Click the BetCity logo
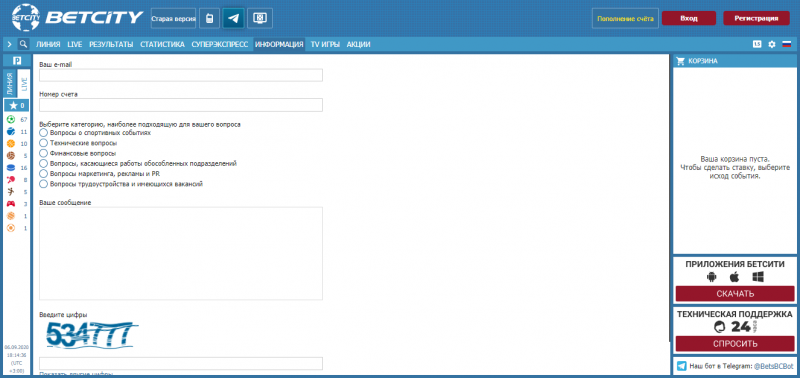This screenshot has height=378, width=800. point(77,18)
